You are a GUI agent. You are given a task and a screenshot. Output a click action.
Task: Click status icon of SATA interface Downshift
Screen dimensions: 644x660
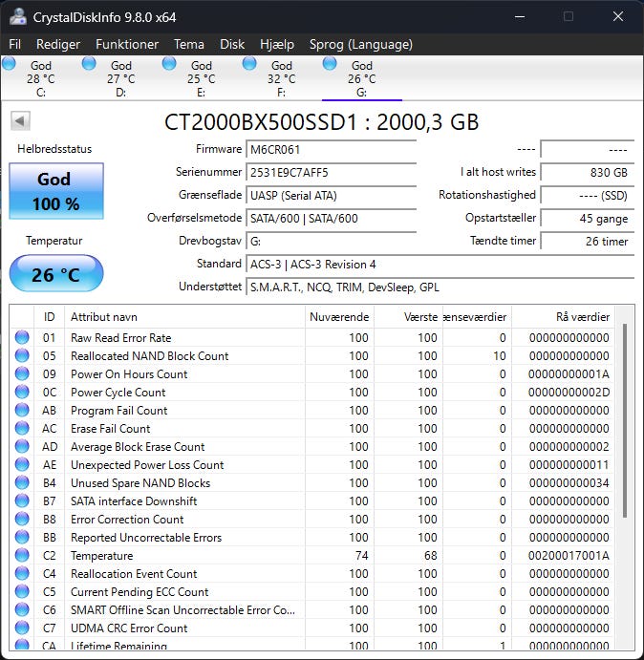pos(22,500)
